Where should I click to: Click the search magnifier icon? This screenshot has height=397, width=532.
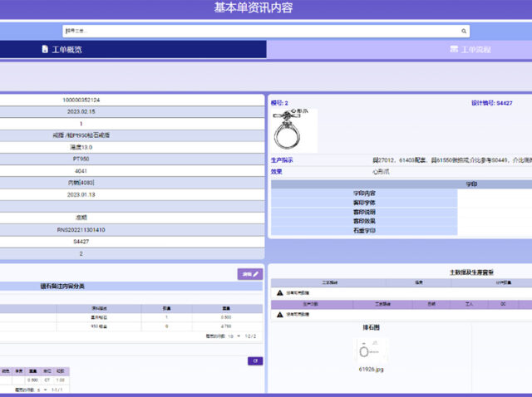pos(465,31)
